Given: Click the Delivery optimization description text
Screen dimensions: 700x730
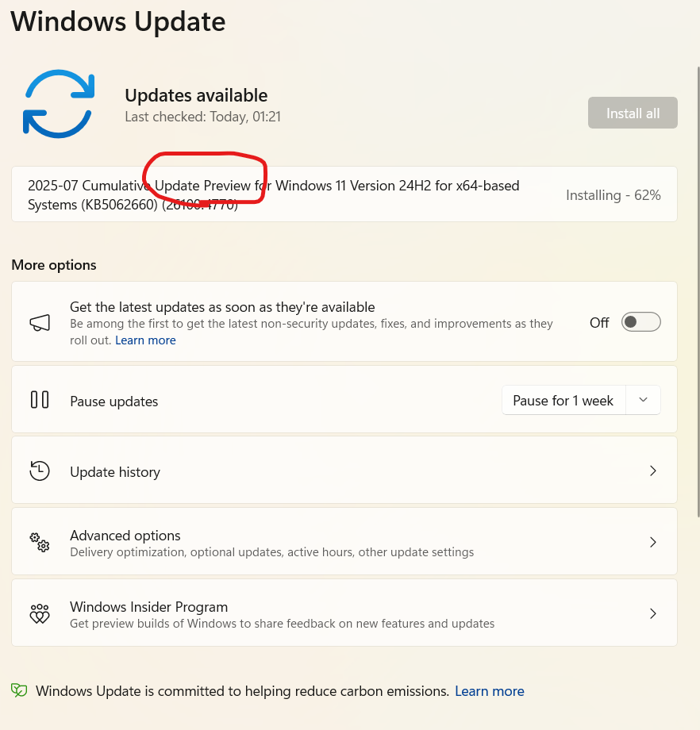Looking at the screenshot, I should tap(272, 552).
